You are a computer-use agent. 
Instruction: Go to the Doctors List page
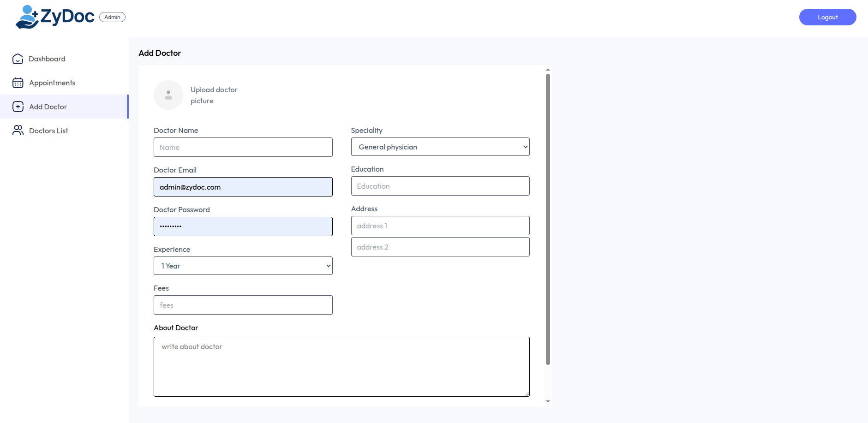(x=48, y=131)
